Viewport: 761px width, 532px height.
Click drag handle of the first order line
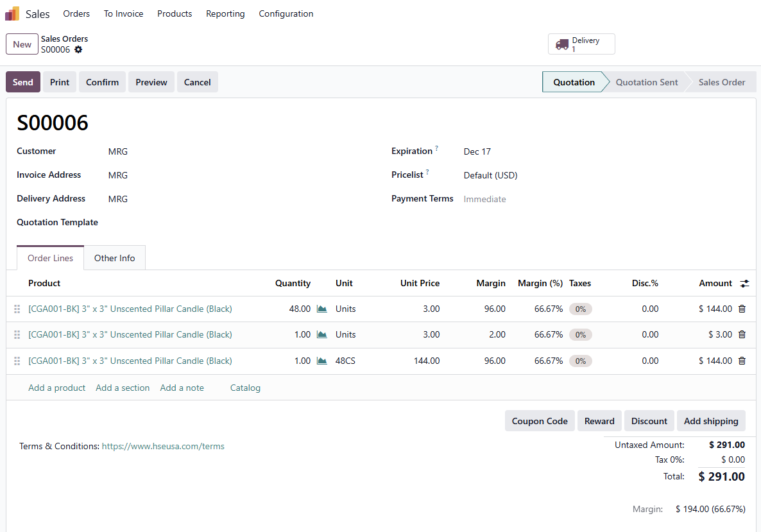17,309
